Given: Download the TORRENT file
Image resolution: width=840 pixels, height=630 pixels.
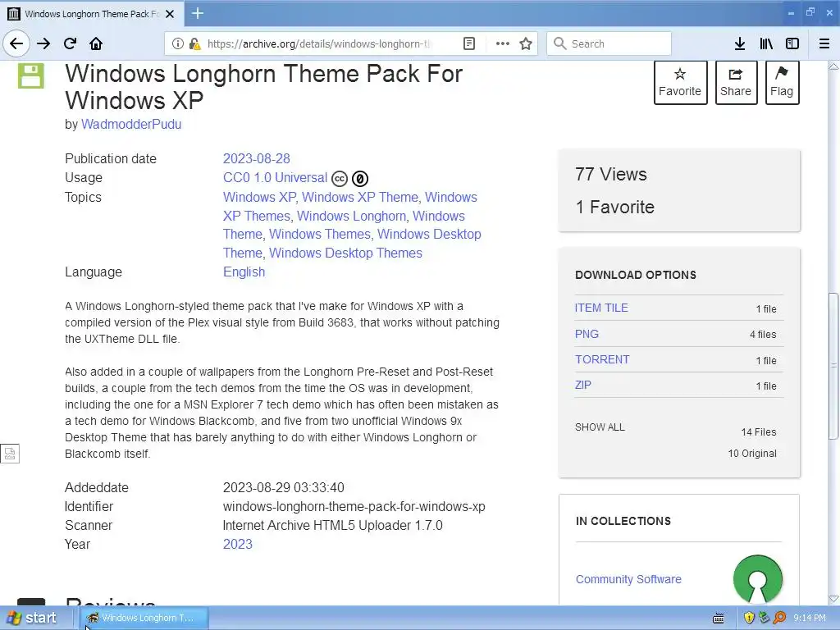Looking at the screenshot, I should pyautogui.click(x=602, y=359).
